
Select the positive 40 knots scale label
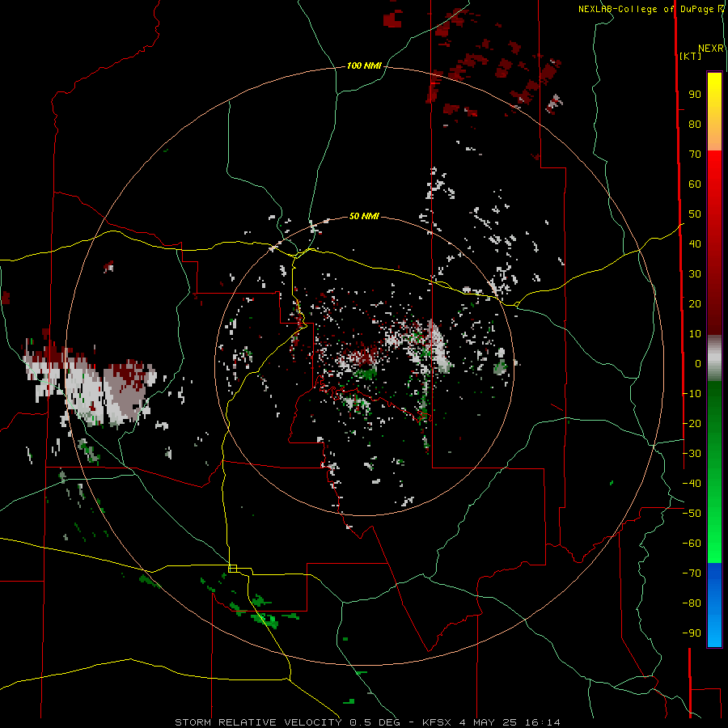tap(695, 244)
